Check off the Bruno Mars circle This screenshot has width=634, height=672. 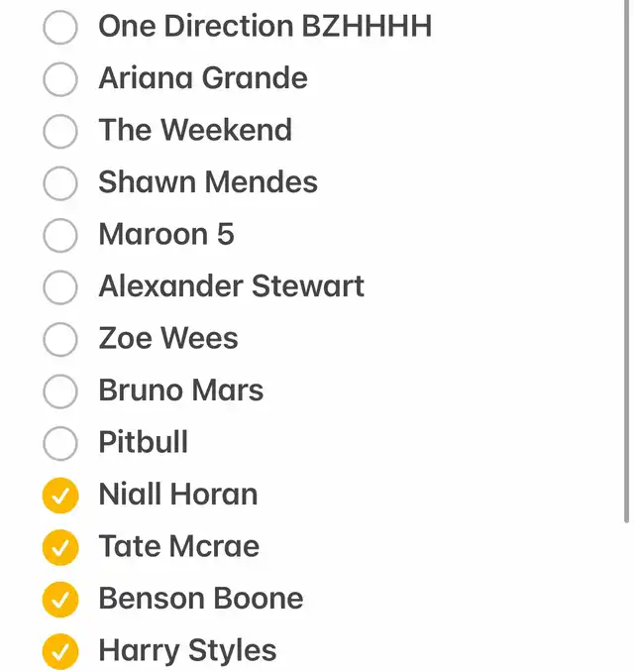[x=60, y=392]
